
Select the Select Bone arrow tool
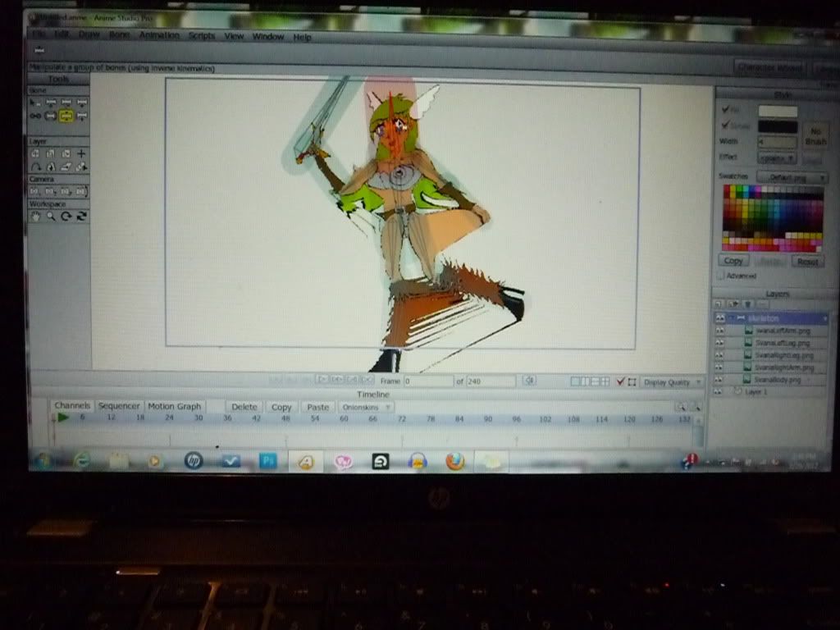coord(34,103)
